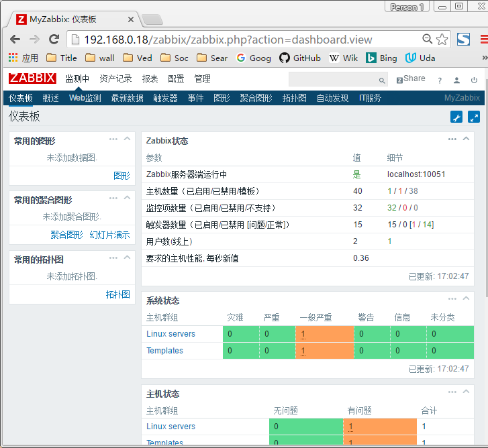Open the help question mark icon
The height and width of the screenshot is (448, 488).
440,80
